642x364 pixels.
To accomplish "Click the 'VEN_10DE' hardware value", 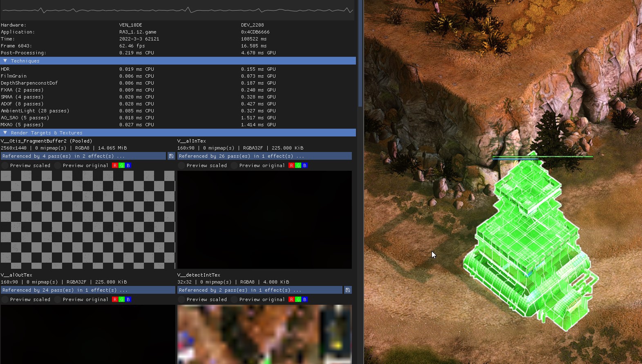I will click(131, 25).
